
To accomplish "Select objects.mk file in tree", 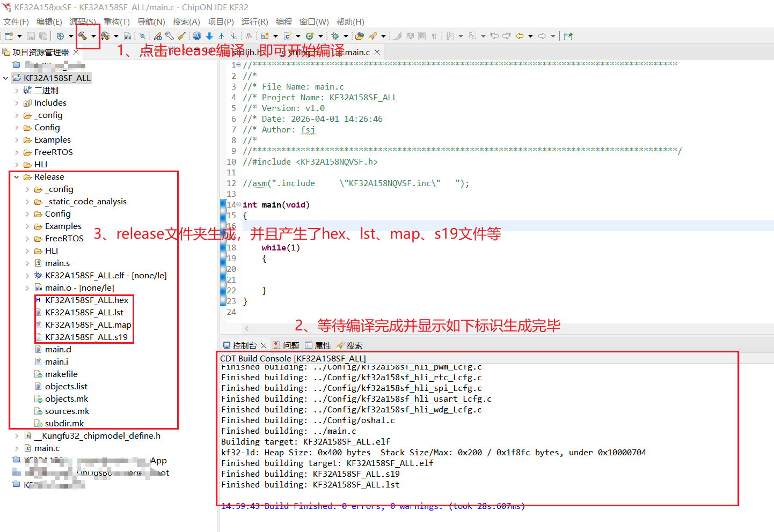I will point(61,399).
